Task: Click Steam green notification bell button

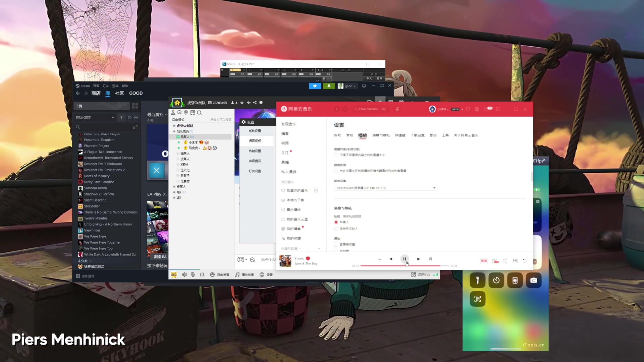Action: (329, 86)
